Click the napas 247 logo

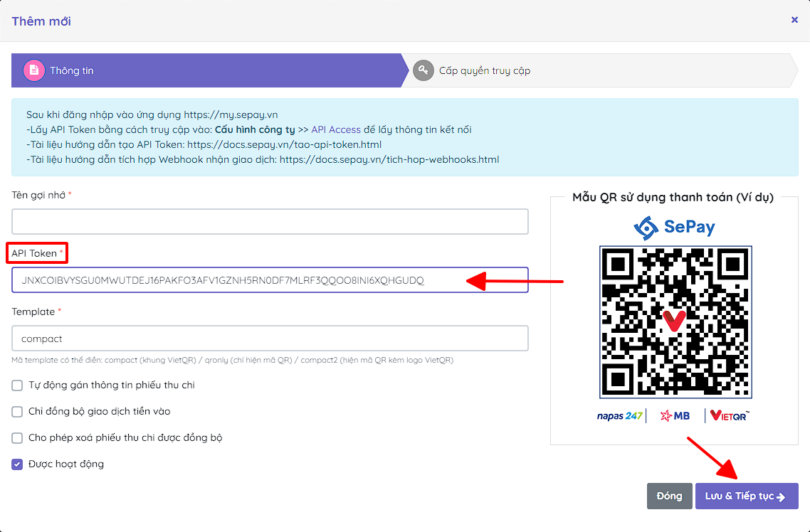point(619,416)
